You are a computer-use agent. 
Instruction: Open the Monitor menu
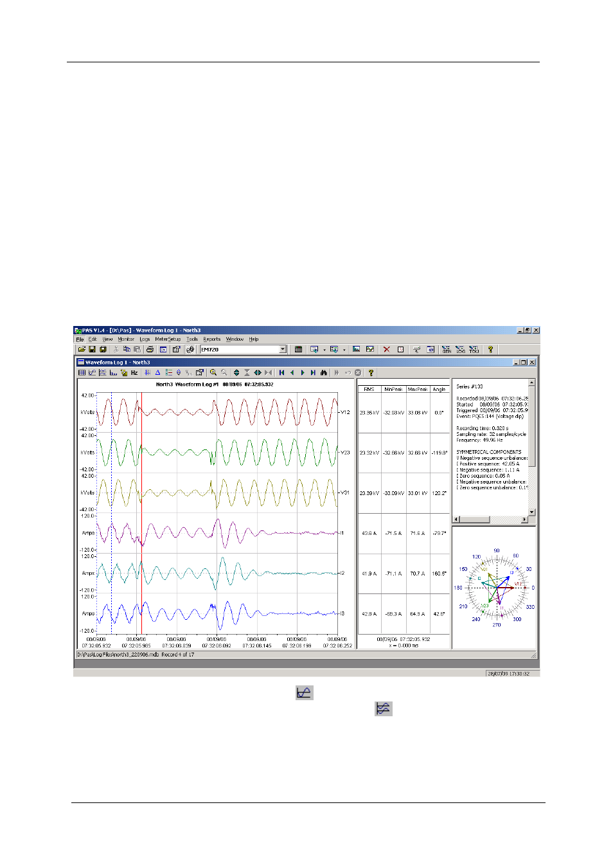[x=126, y=339]
